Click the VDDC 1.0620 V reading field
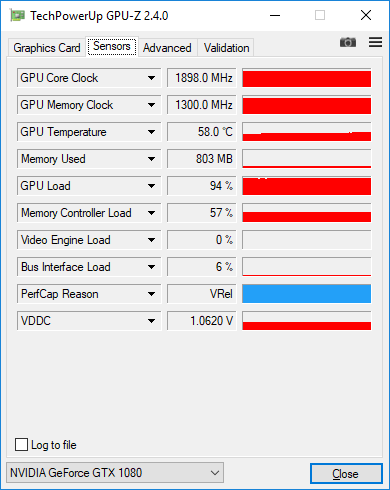Screen dimensions: 390x490 [201, 321]
